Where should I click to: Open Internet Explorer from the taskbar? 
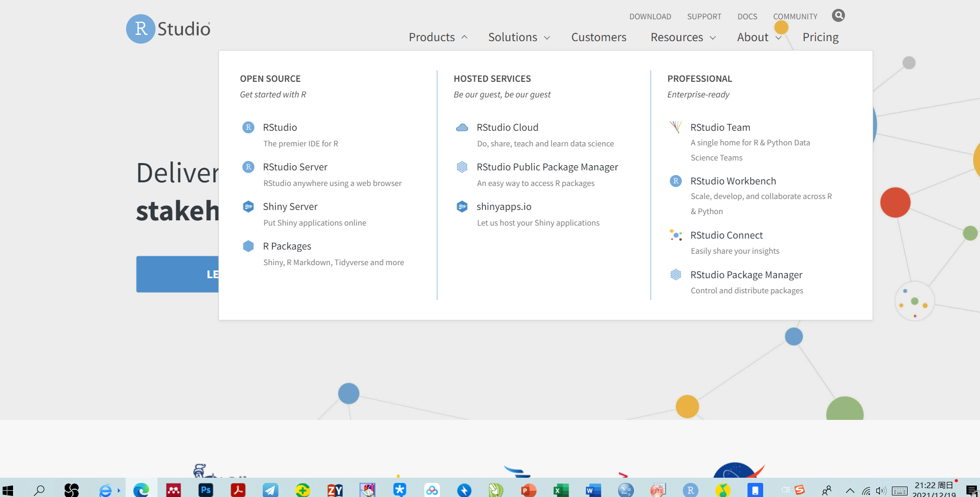point(106,490)
